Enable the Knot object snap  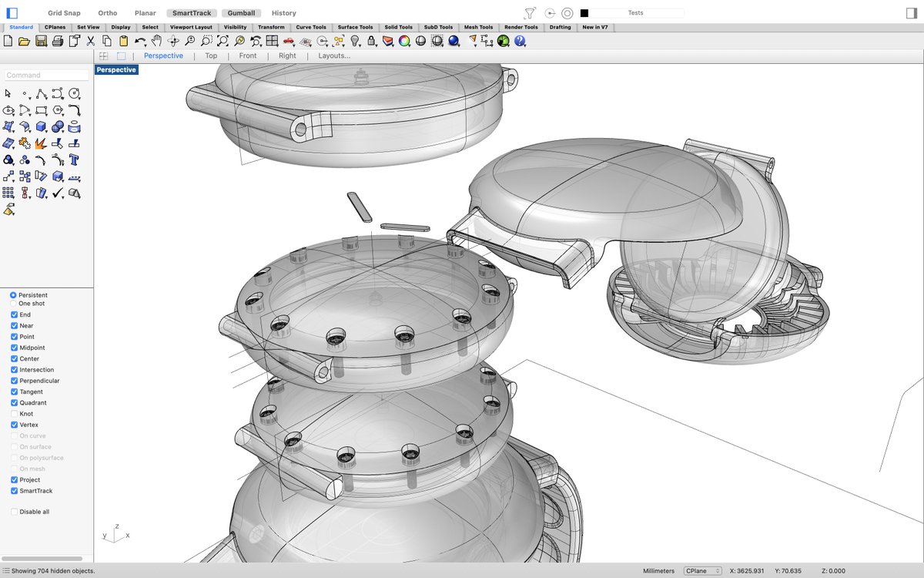[13, 413]
